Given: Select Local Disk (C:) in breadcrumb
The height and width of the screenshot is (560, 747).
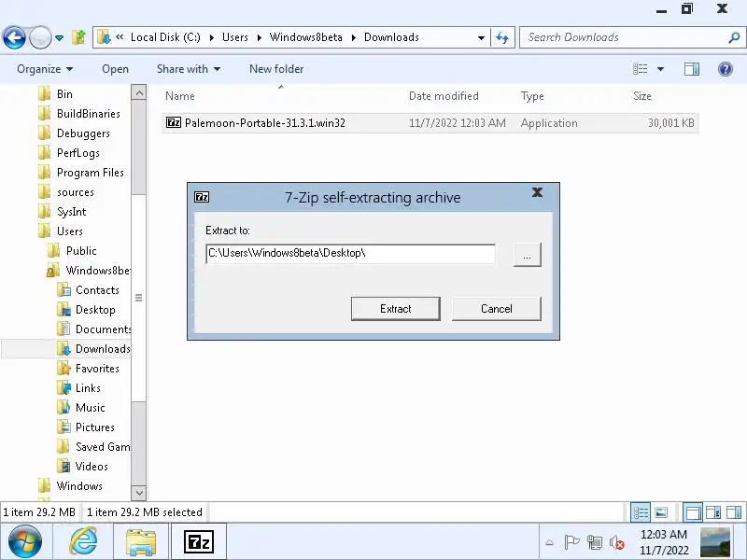Looking at the screenshot, I should (x=165, y=37).
